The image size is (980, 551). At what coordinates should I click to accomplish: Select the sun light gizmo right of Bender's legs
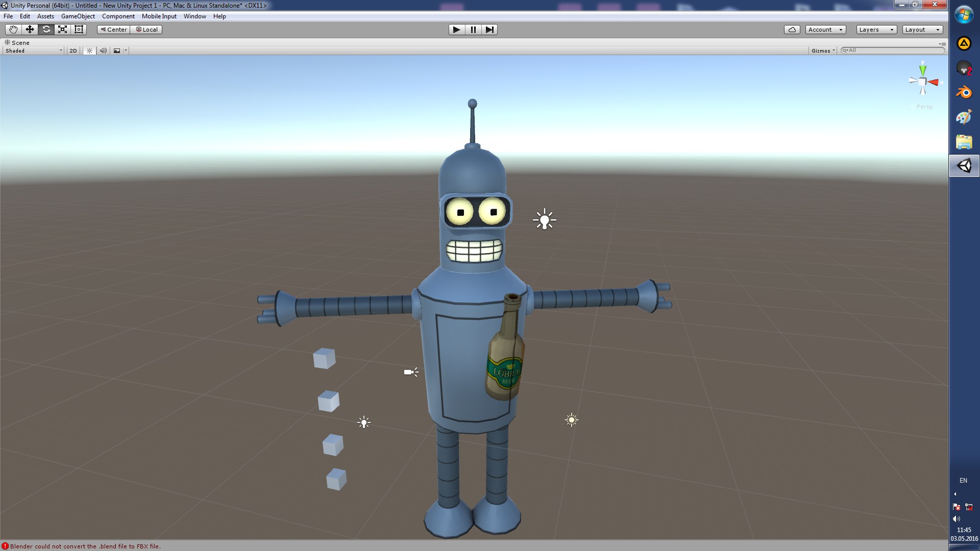pyautogui.click(x=572, y=420)
